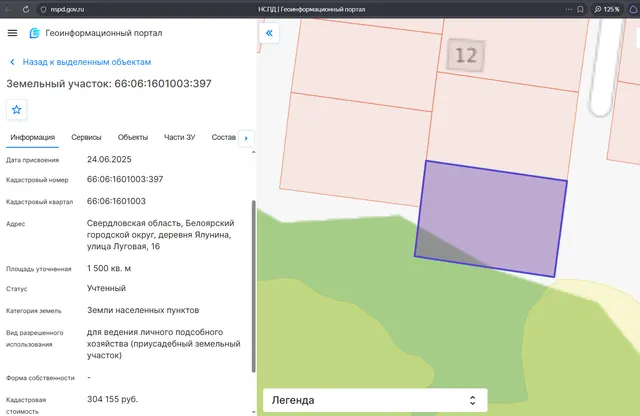This screenshot has width=640, height=416.
Task: Click cadastral number value 66:06:1601003:397
Action: pos(125,179)
